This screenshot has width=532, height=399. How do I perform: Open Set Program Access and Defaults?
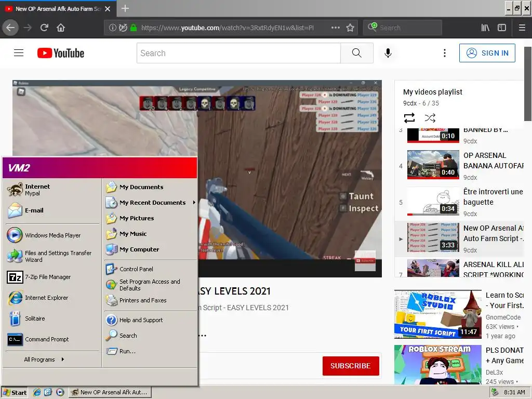click(x=150, y=285)
